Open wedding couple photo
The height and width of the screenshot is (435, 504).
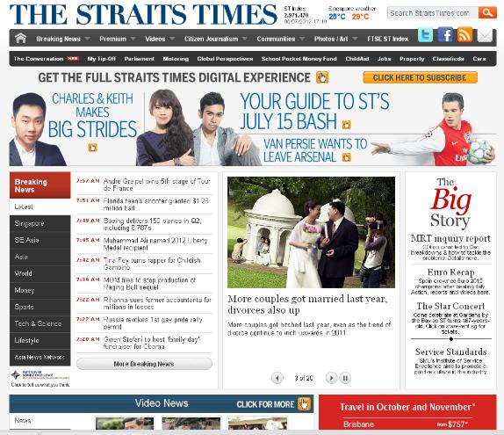311,232
